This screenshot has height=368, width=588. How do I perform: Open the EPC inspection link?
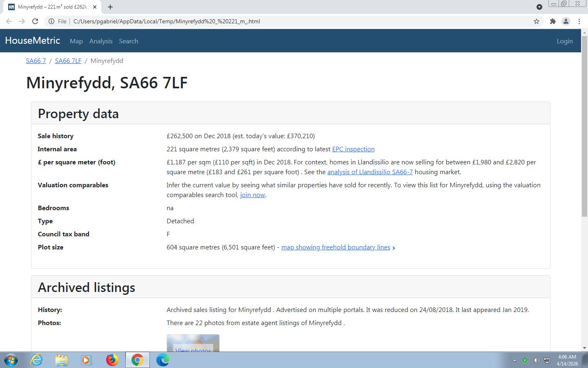pos(353,149)
